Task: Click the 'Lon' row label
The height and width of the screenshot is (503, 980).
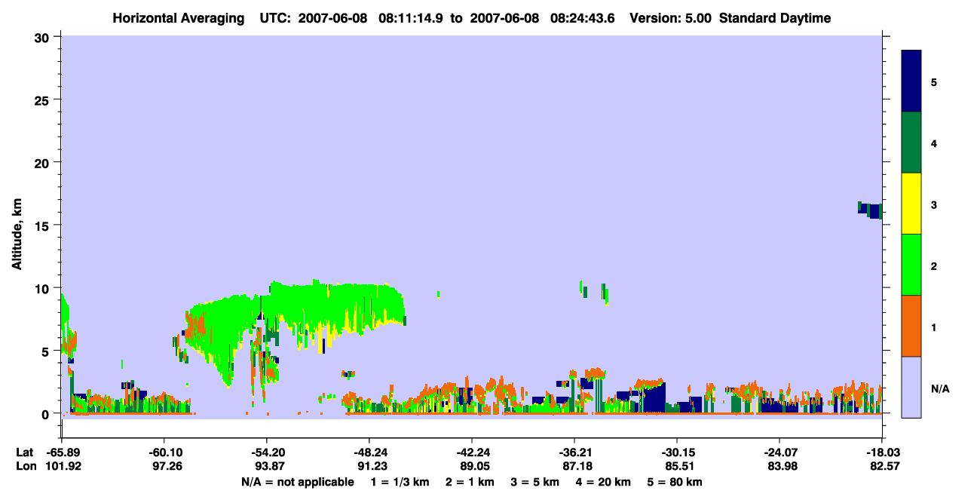Action: (25, 466)
